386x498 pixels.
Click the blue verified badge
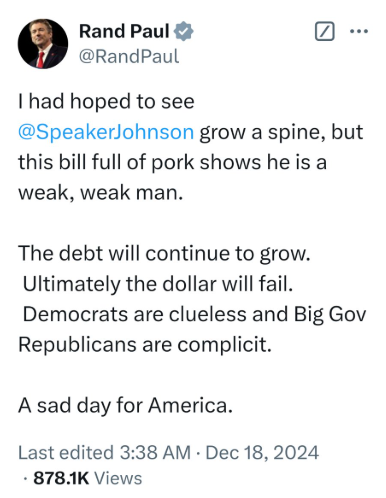tap(184, 31)
